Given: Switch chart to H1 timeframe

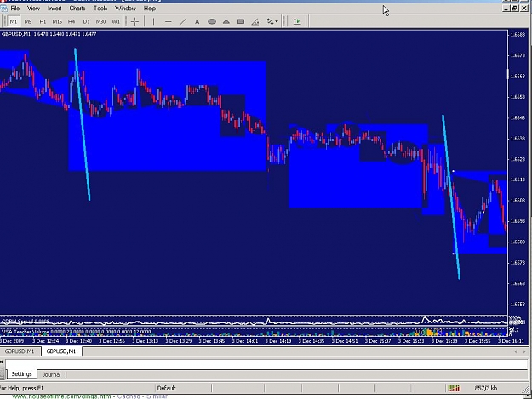Looking at the screenshot, I should click(43, 22).
